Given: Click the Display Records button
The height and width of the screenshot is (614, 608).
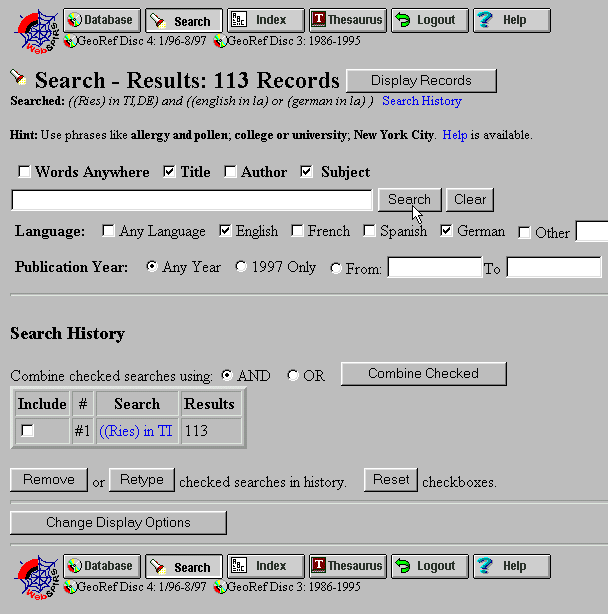Looking at the screenshot, I should tap(421, 81).
